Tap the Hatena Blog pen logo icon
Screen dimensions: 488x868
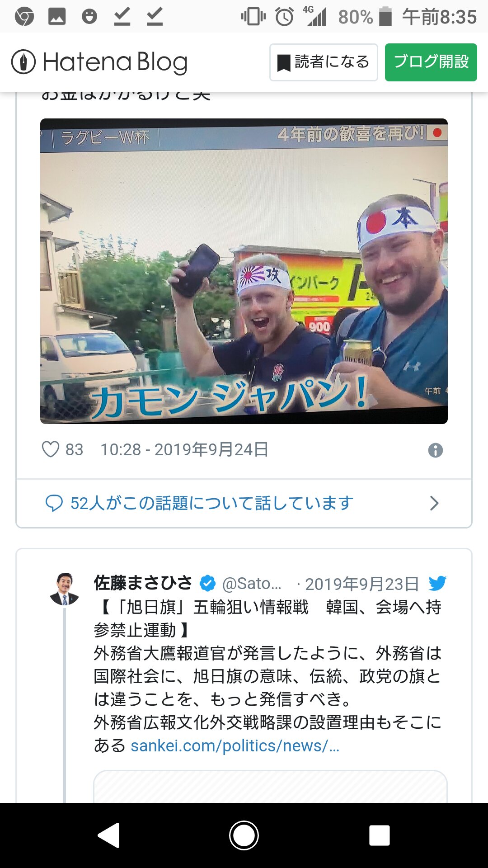pos(23,61)
